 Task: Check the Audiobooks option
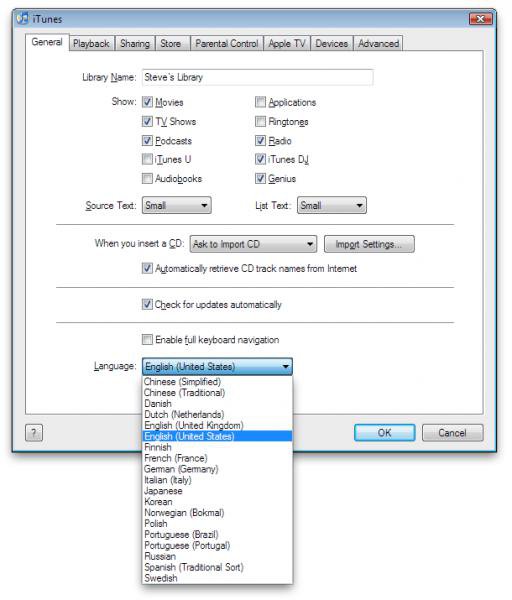147,178
